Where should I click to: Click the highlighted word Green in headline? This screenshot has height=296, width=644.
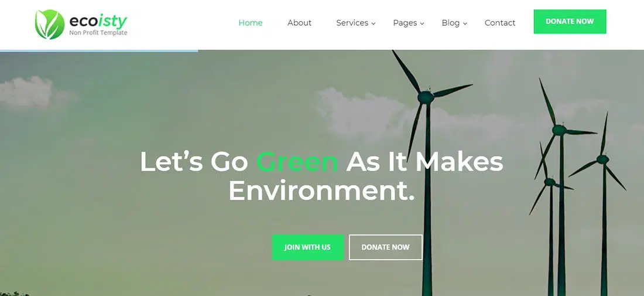point(297,162)
